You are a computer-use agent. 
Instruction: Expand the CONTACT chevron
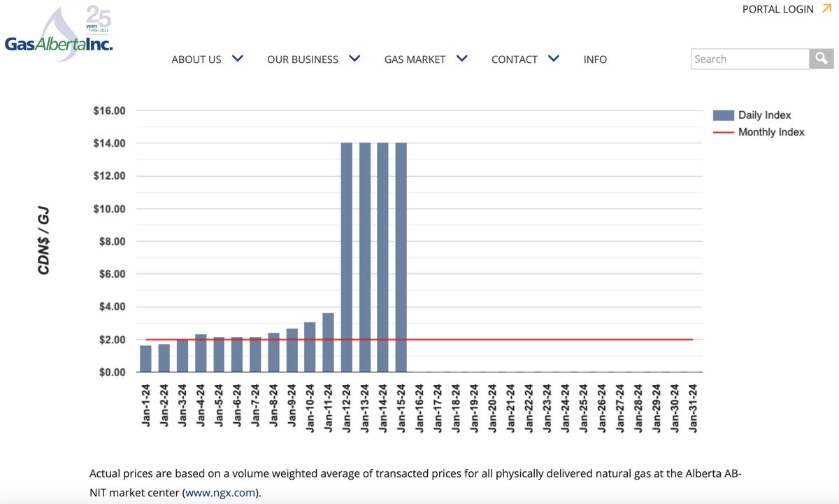click(554, 59)
